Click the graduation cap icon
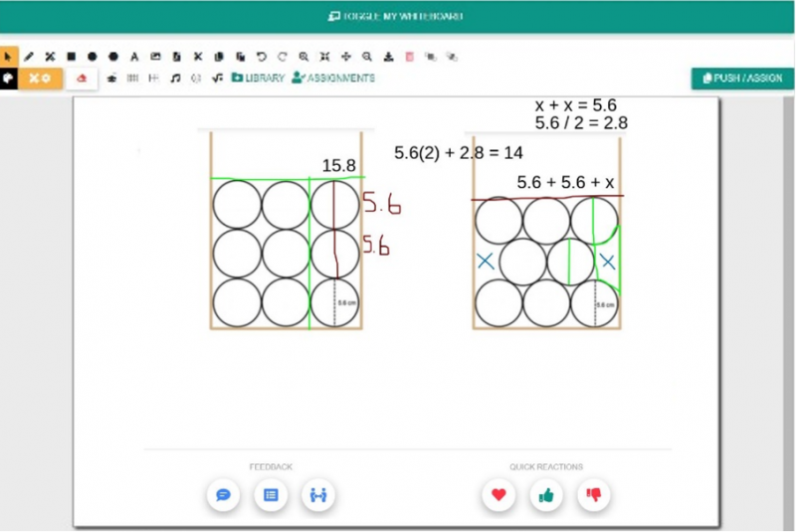 point(111,79)
